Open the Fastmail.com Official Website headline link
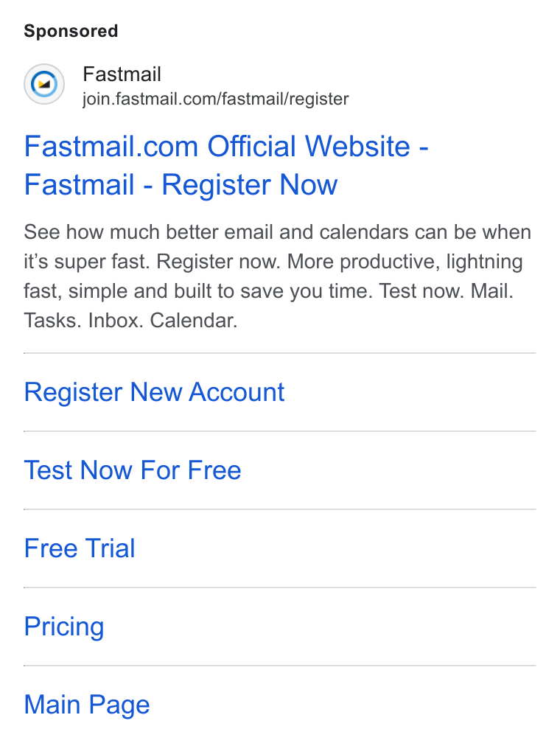Image resolution: width=560 pixels, height=743 pixels. [x=226, y=165]
